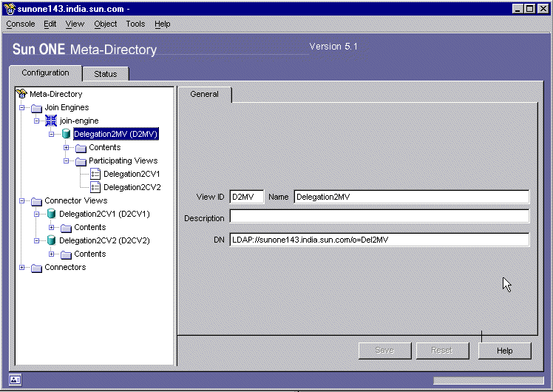Image resolution: width=553 pixels, height=392 pixels.
Task: Select the Participating Views label
Action: (x=123, y=161)
